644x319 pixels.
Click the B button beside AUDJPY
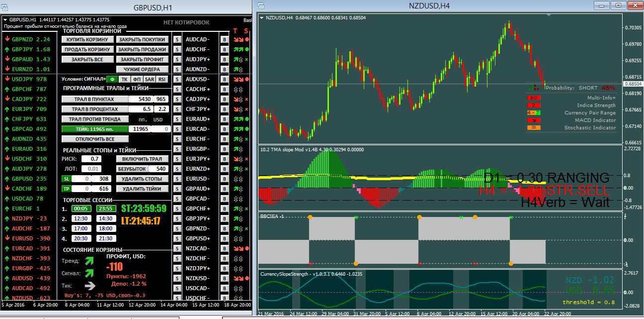(x=224, y=59)
